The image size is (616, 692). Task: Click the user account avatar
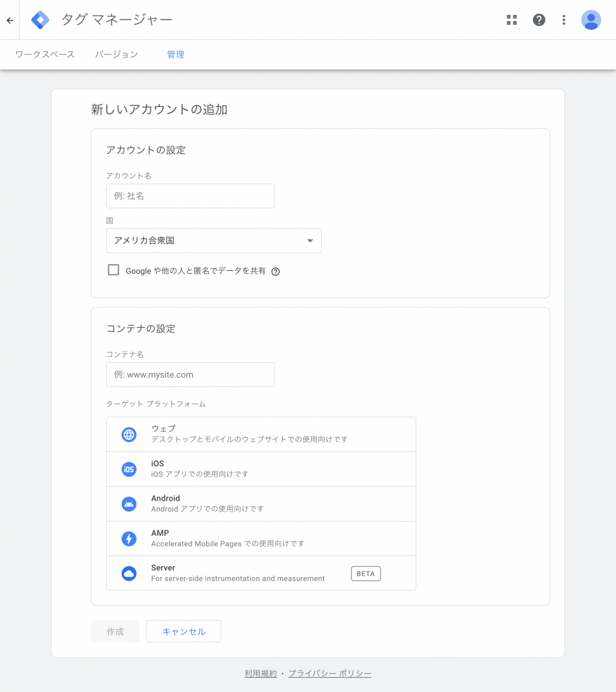[x=591, y=20]
